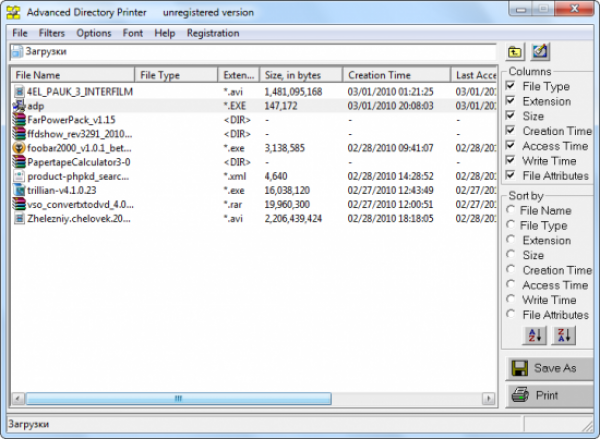Open the File menu
Screen dimensions: 600x439
20,33
